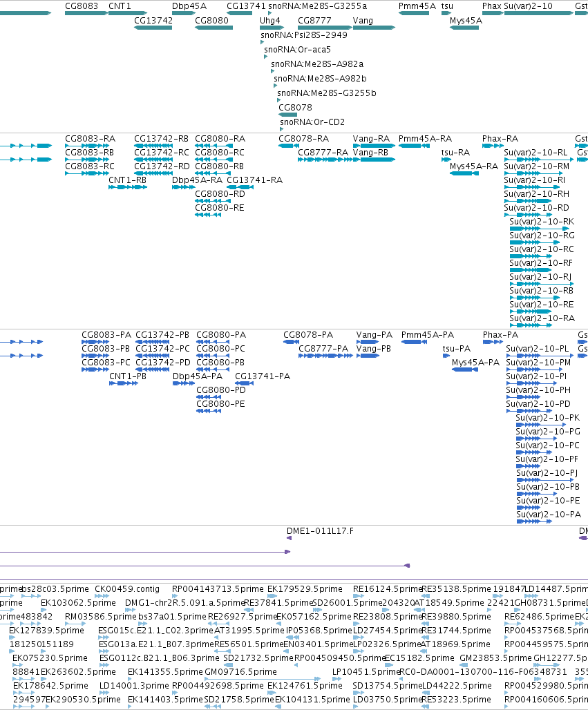
Task: Click the CG8777 gene arrow glyph
Action: coord(324,28)
